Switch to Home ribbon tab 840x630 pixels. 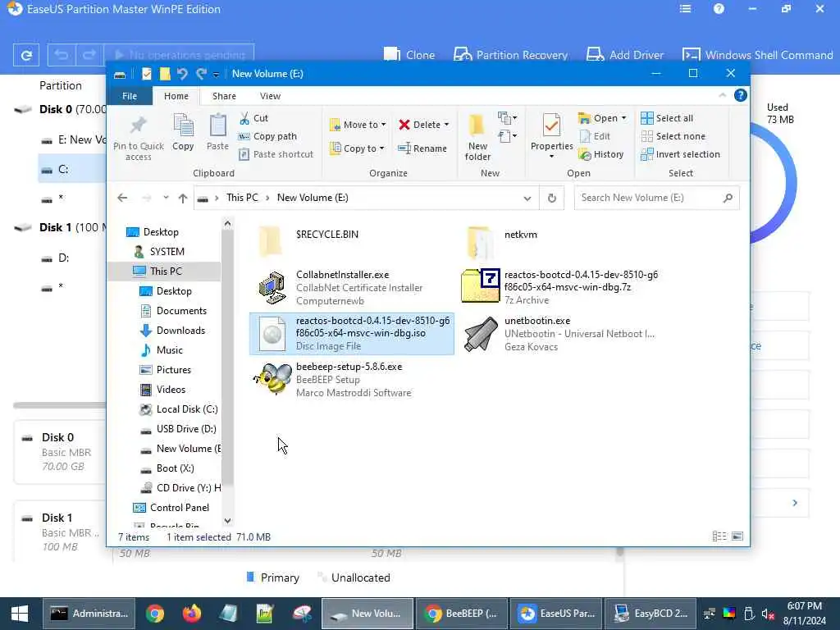[x=176, y=96]
